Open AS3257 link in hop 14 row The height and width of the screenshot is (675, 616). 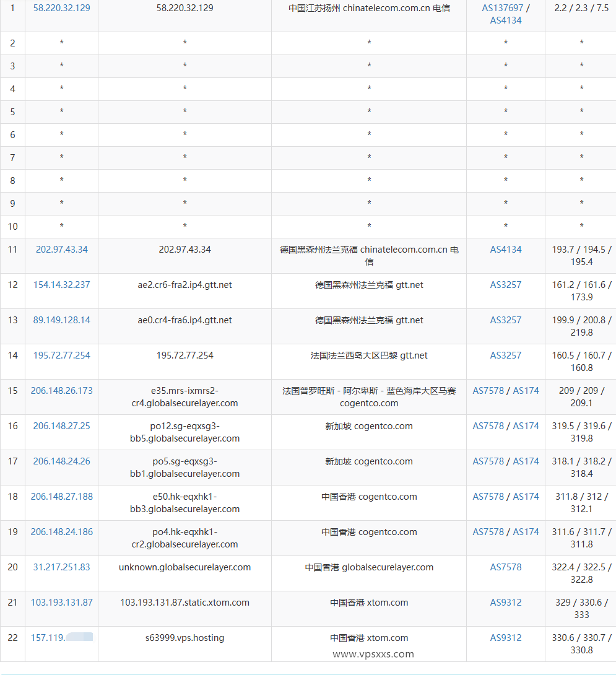[x=506, y=355]
